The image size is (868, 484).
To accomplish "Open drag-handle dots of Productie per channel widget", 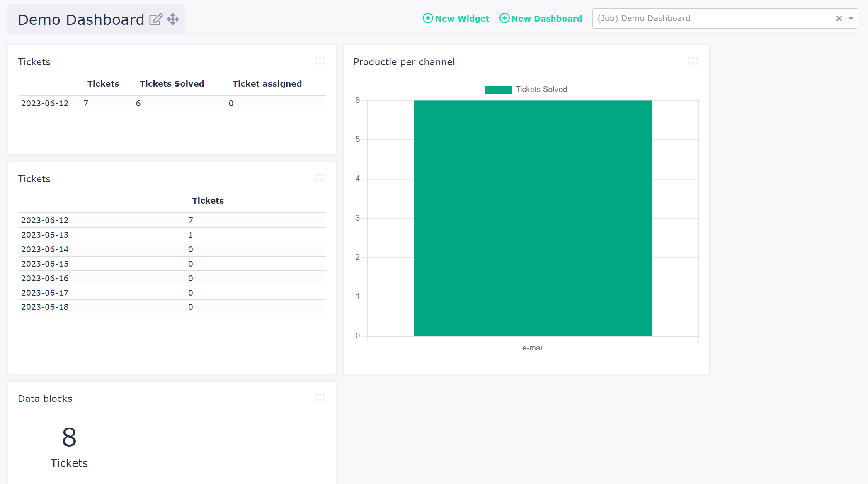I will click(x=693, y=61).
